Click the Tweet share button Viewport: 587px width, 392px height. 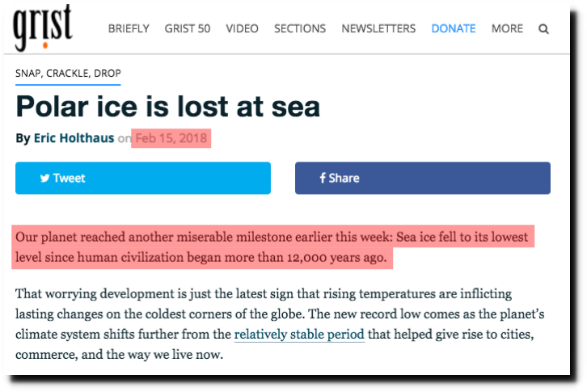(x=143, y=178)
